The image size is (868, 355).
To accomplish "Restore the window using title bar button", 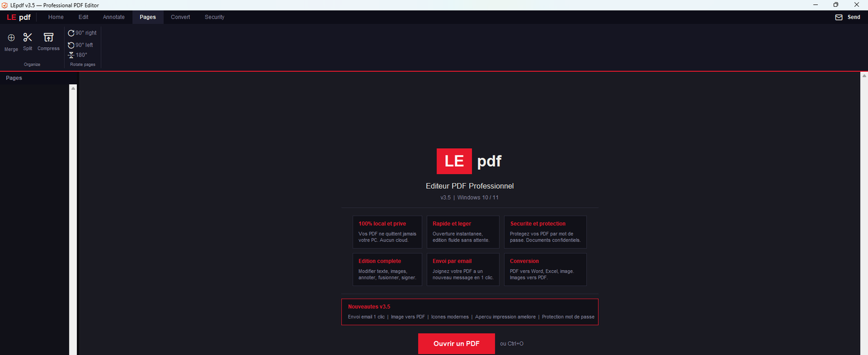I will (836, 5).
